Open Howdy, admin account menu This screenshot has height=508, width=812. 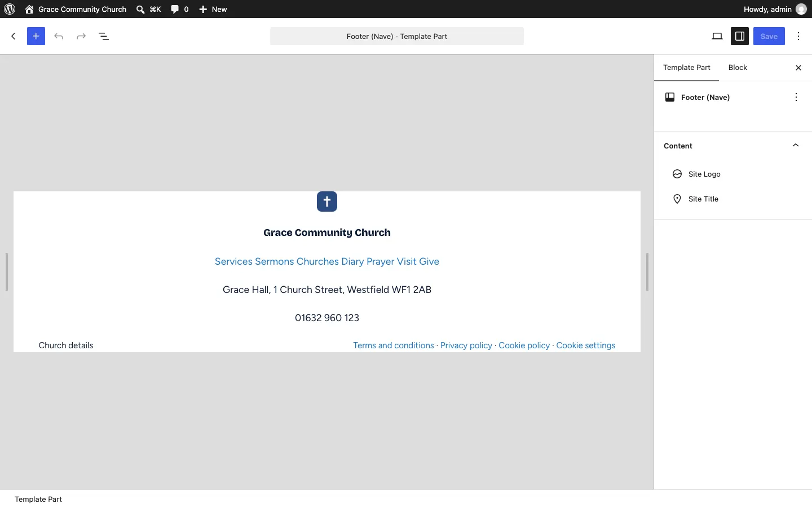[x=775, y=9]
